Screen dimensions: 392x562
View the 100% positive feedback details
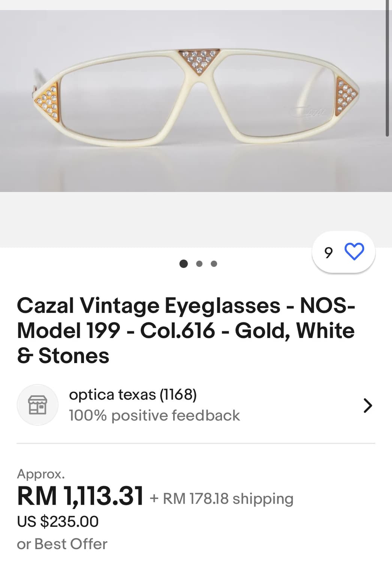(x=154, y=416)
